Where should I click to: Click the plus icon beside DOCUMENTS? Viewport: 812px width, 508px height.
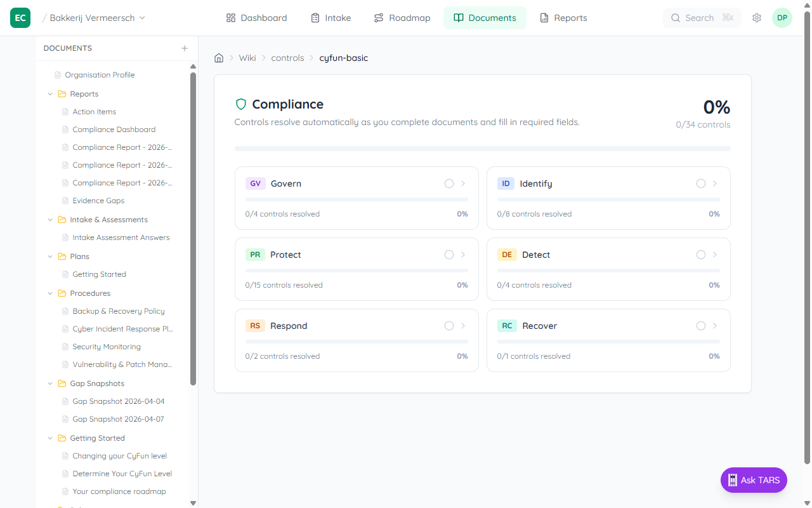pyautogui.click(x=185, y=48)
